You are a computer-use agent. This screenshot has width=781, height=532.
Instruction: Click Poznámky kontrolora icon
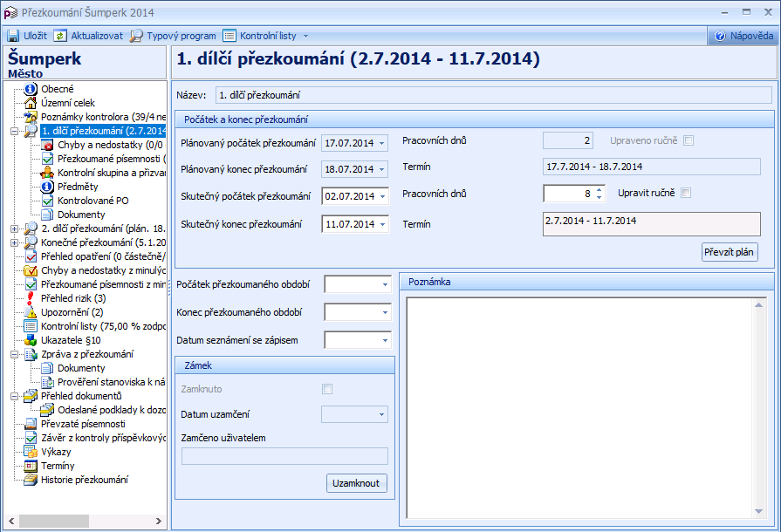[x=31, y=117]
